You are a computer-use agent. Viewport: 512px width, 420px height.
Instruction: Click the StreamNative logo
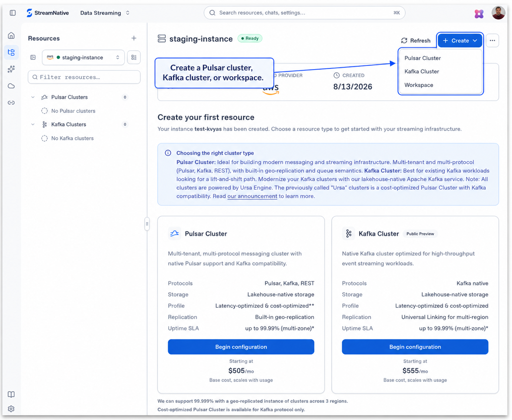(x=48, y=13)
